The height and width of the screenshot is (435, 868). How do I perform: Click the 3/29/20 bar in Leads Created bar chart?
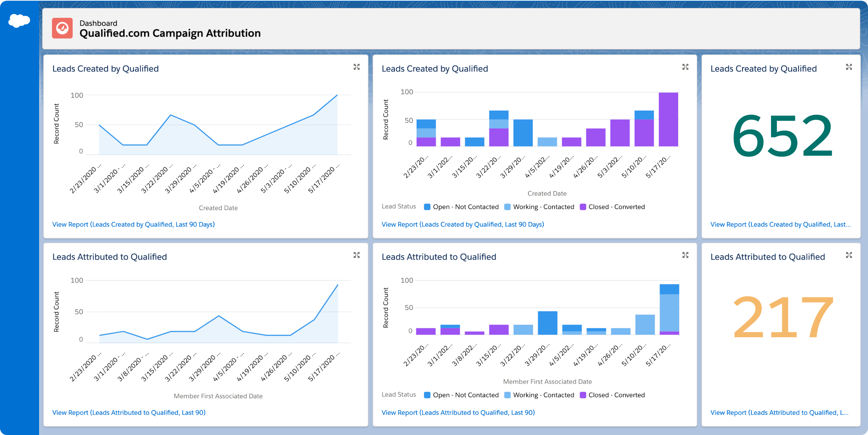(x=523, y=133)
